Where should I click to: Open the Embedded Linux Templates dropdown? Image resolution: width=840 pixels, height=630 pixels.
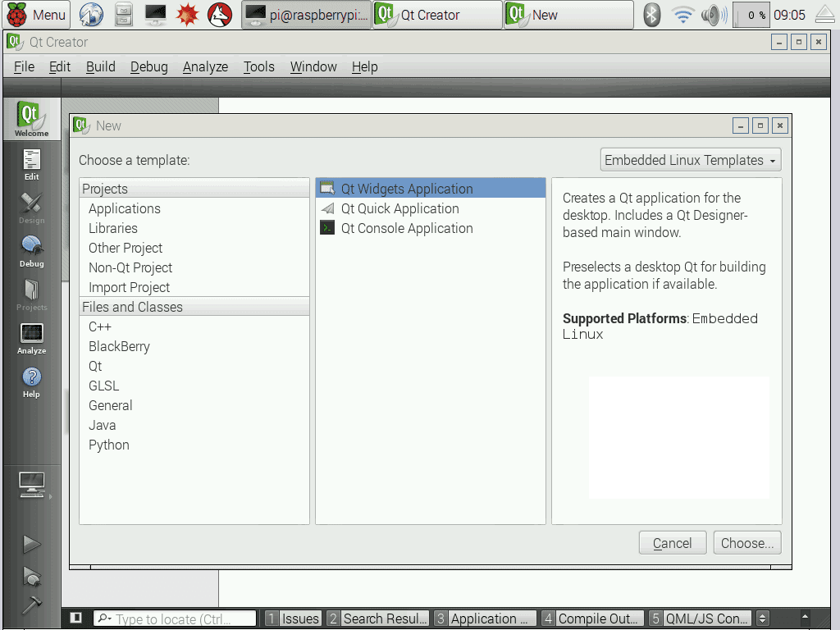[x=691, y=160]
